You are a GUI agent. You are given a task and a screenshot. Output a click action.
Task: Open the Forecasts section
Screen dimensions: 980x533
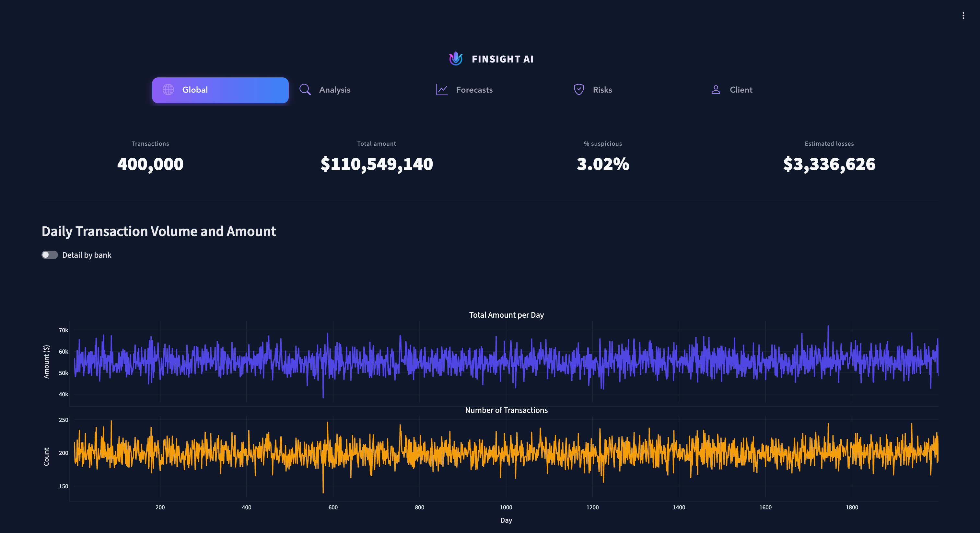(x=474, y=90)
